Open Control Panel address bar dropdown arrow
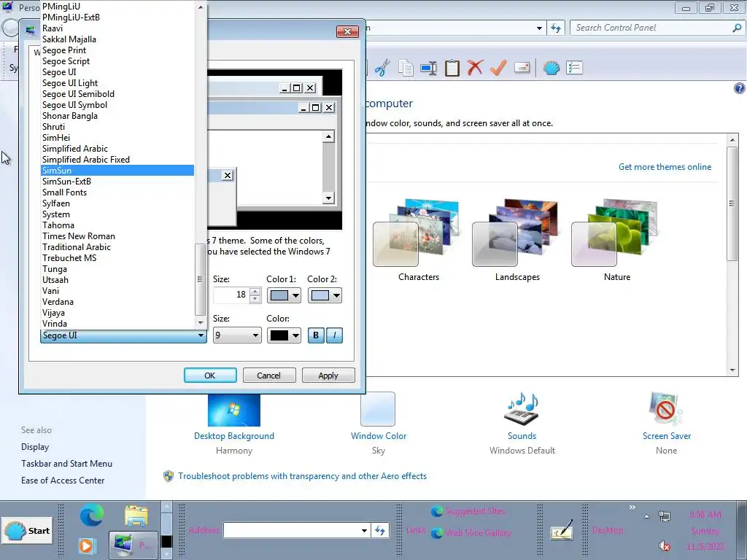747x560 pixels. click(x=539, y=28)
